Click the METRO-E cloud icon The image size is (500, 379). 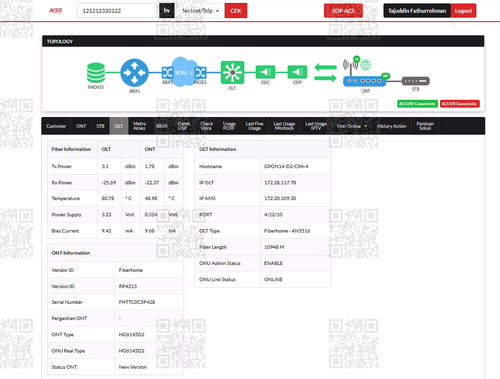(184, 72)
